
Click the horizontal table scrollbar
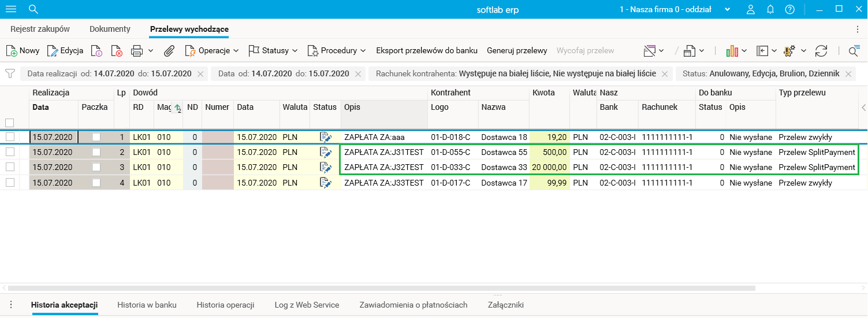tap(381, 287)
